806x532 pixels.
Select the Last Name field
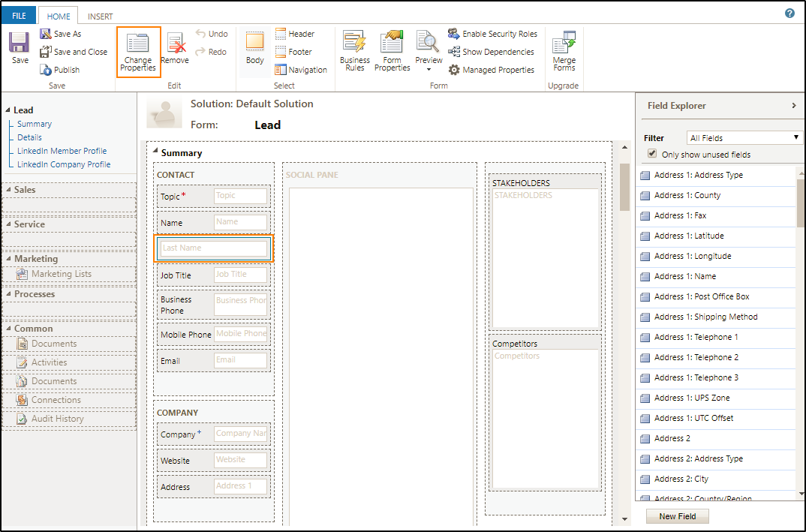point(213,248)
